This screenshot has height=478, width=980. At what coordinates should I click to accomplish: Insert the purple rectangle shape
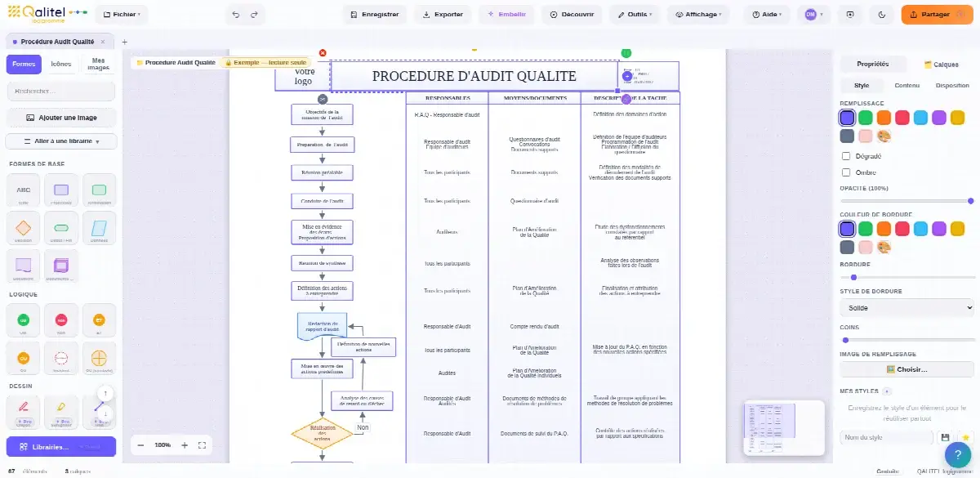pyautogui.click(x=61, y=190)
